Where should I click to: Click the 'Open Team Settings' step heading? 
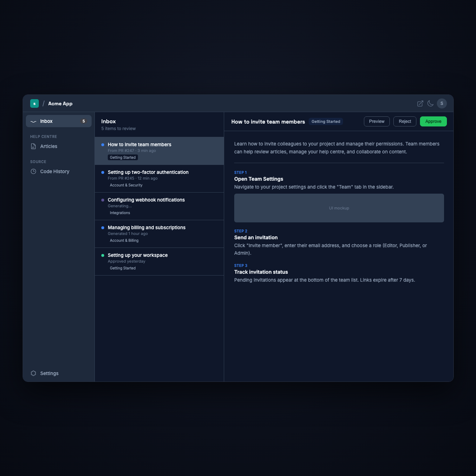(259, 179)
